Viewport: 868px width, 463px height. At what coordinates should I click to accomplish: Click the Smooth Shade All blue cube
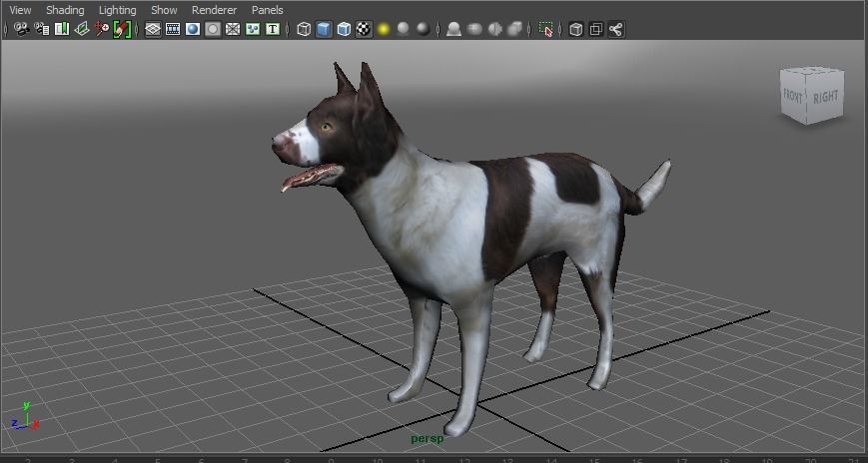[x=324, y=29]
